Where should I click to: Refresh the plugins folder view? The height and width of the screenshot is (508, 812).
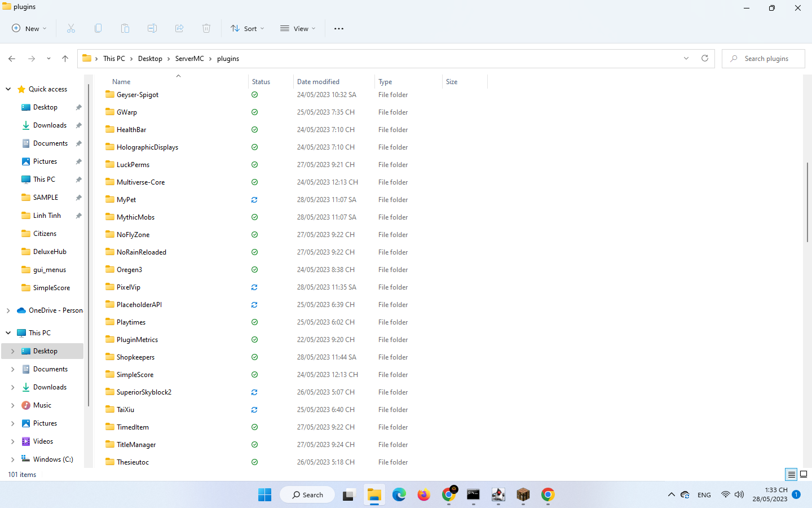(704, 58)
